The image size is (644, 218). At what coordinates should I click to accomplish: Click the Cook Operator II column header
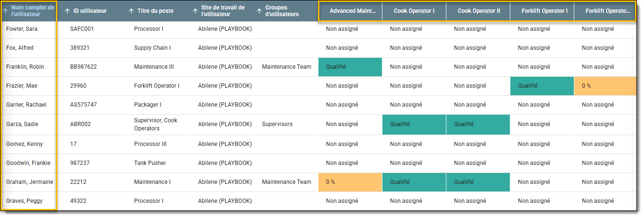pos(478,11)
